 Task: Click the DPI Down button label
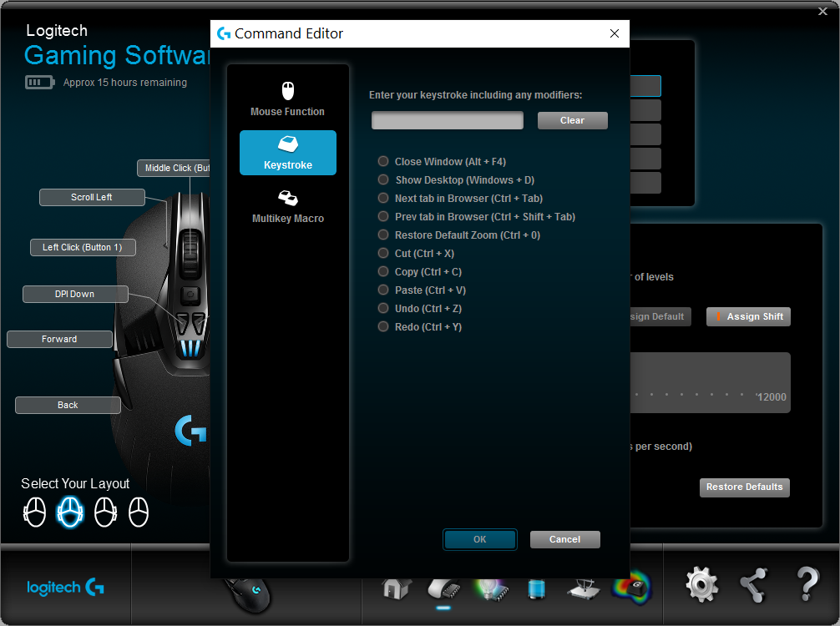point(75,294)
